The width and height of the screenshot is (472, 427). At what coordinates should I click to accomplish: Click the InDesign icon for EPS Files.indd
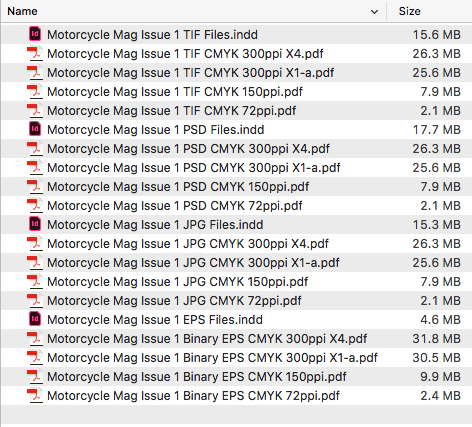[x=35, y=319]
